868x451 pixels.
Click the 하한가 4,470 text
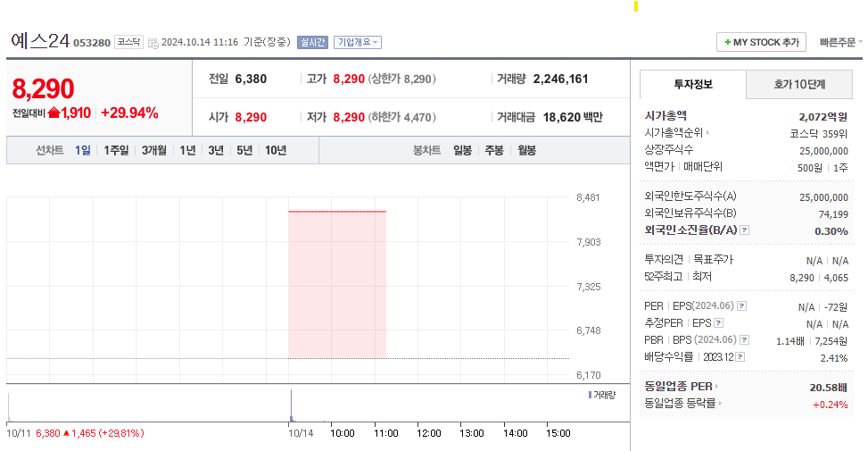[x=402, y=117]
